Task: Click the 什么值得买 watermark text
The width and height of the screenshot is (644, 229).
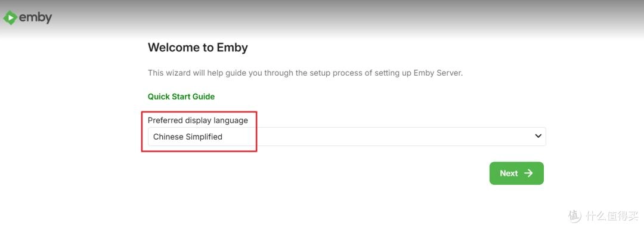Action: [612, 216]
